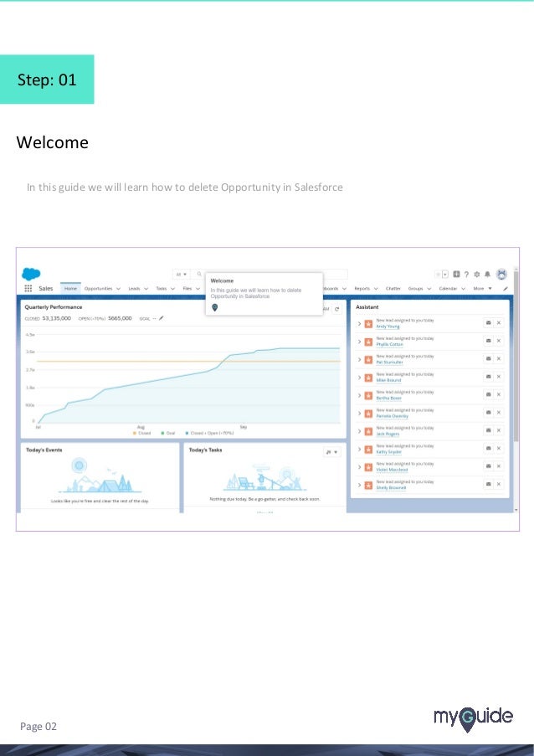Open lead link Kathy Snyder

(x=389, y=452)
